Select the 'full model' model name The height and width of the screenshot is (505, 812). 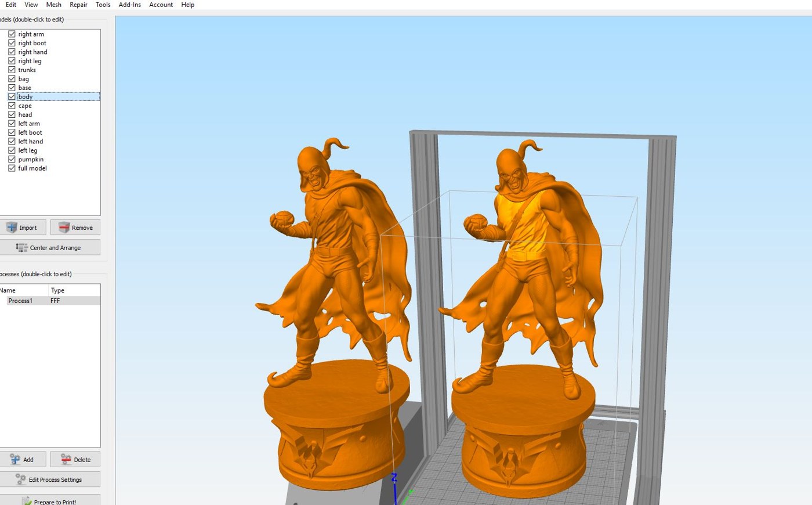[x=32, y=168]
